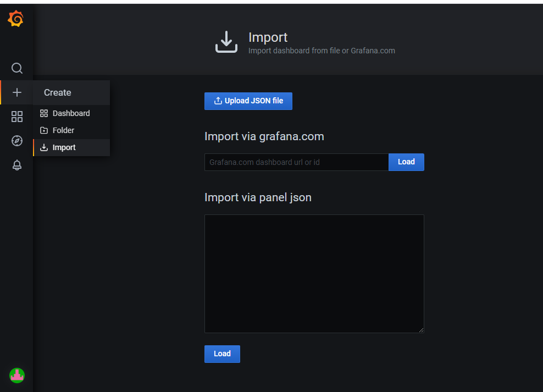Click inside the panel json text area
The height and width of the screenshot is (392, 543).
(x=314, y=274)
